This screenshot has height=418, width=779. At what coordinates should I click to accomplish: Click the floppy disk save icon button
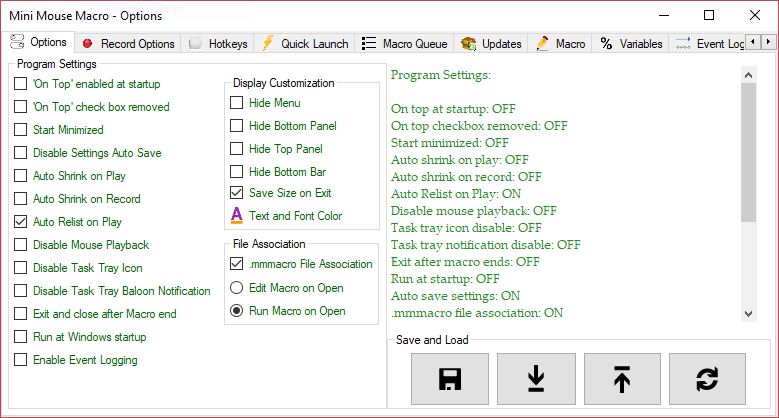point(450,379)
